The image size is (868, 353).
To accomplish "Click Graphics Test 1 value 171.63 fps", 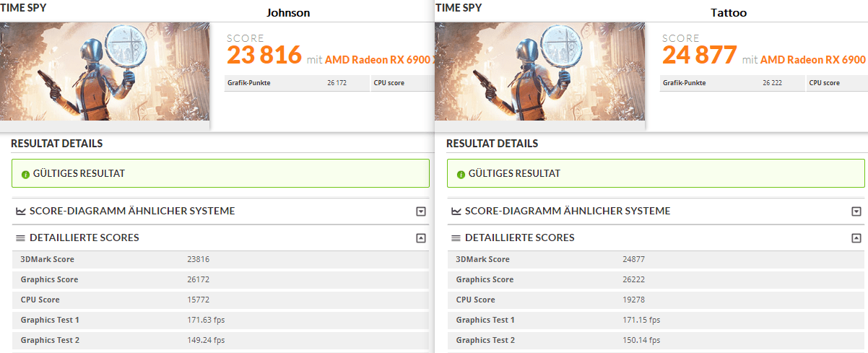I will tap(206, 320).
